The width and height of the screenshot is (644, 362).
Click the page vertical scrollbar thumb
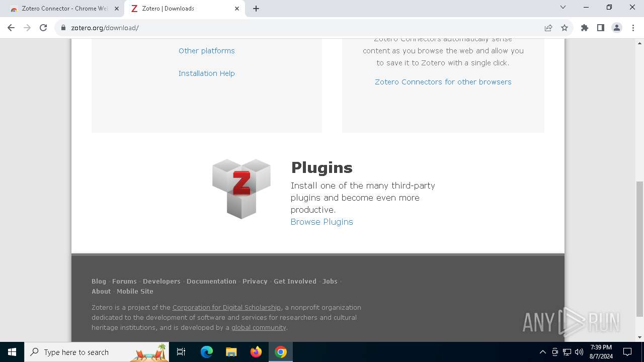click(x=639, y=249)
